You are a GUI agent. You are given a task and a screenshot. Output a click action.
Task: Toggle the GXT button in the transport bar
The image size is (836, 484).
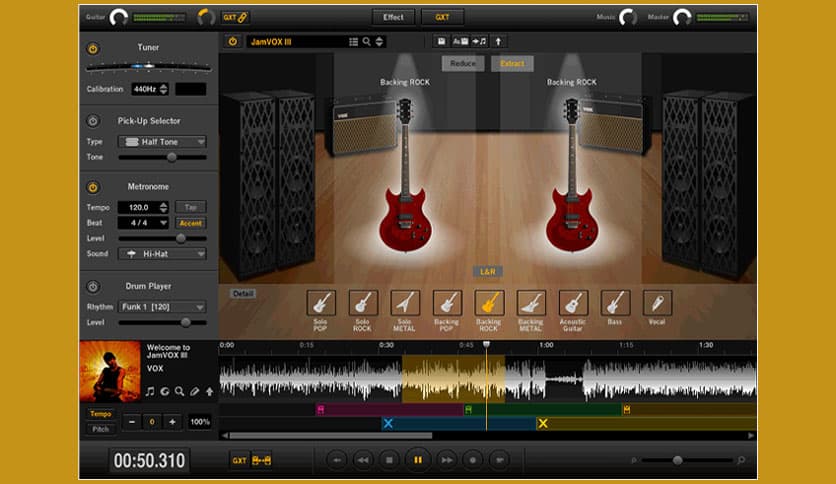(x=239, y=460)
